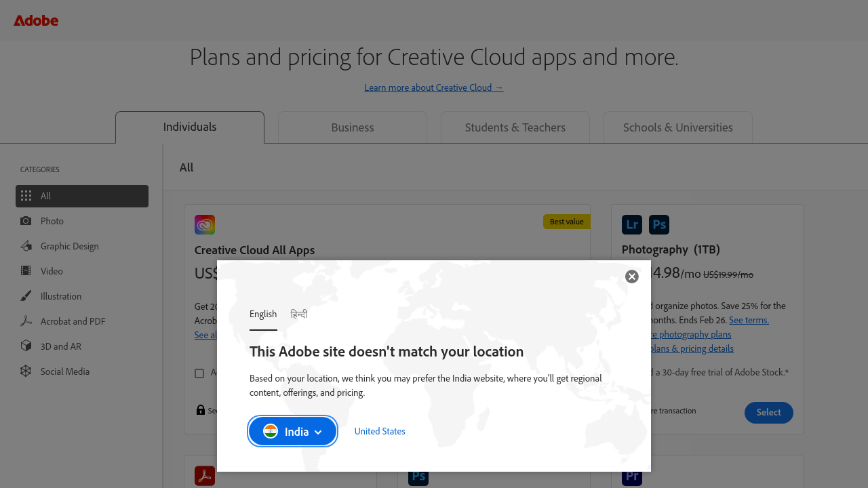Open the Students & Teachers tab
This screenshot has width=868, height=488.
point(515,127)
